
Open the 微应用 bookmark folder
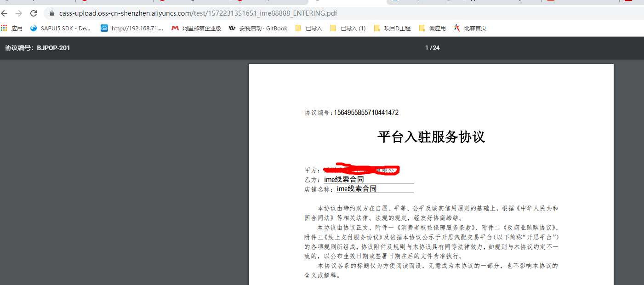(x=432, y=28)
